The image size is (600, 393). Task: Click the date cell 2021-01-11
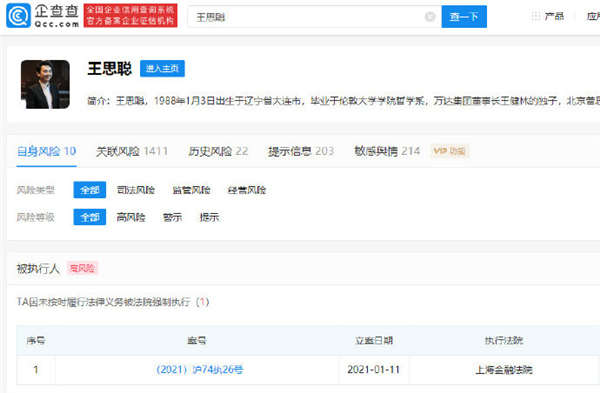click(x=373, y=369)
